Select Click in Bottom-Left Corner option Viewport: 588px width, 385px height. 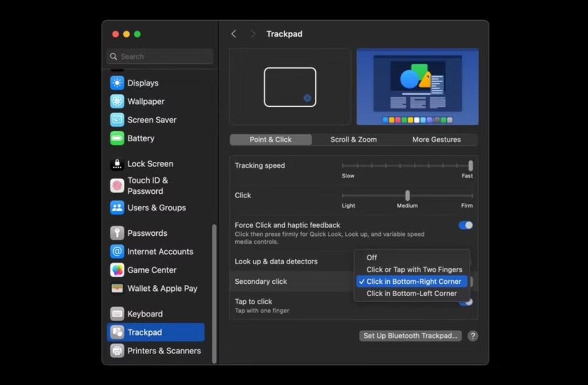tap(412, 294)
